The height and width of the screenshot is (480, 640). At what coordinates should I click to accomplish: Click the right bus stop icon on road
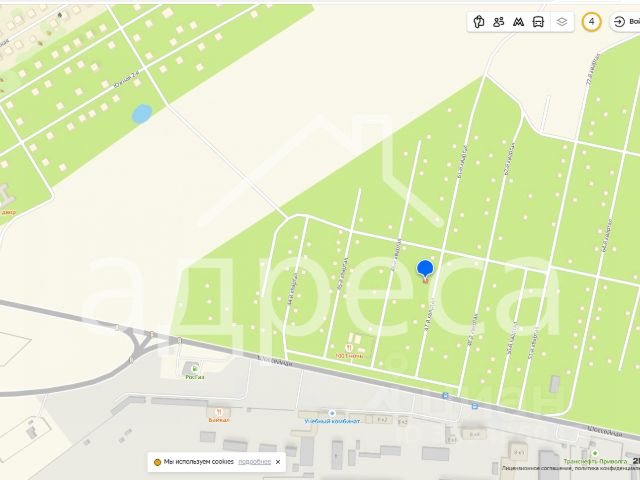(x=475, y=406)
